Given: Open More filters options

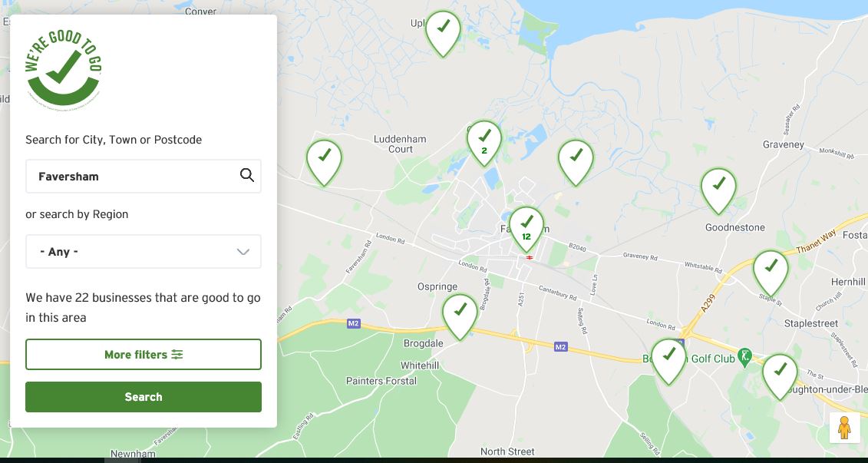Looking at the screenshot, I should click(144, 355).
